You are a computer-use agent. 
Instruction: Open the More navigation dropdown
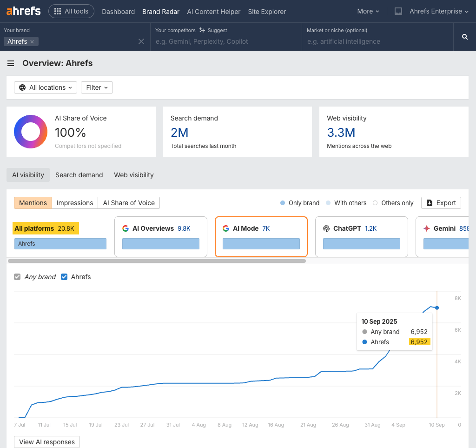[x=368, y=11]
